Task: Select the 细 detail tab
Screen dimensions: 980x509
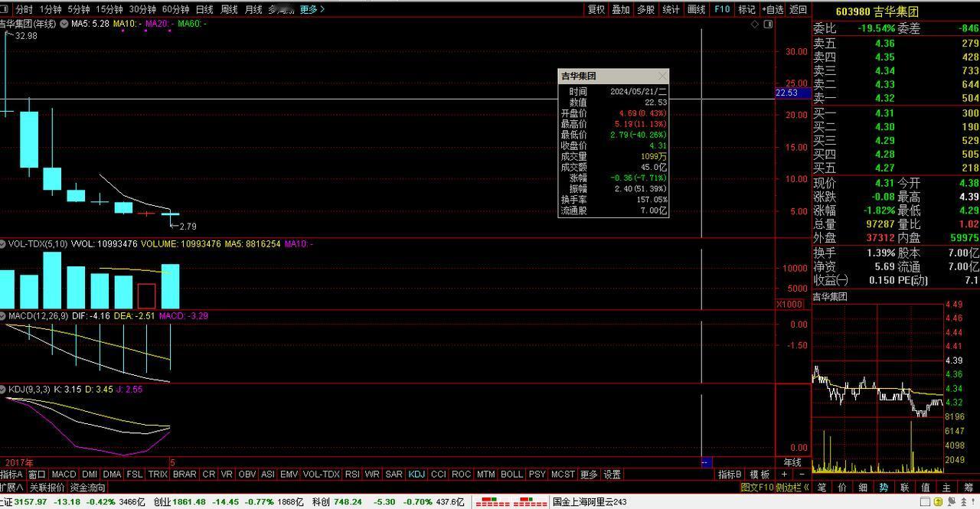Action: (863, 488)
